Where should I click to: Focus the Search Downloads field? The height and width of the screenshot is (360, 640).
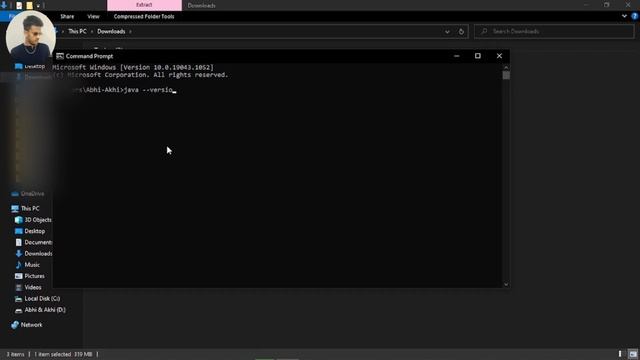[554, 31]
